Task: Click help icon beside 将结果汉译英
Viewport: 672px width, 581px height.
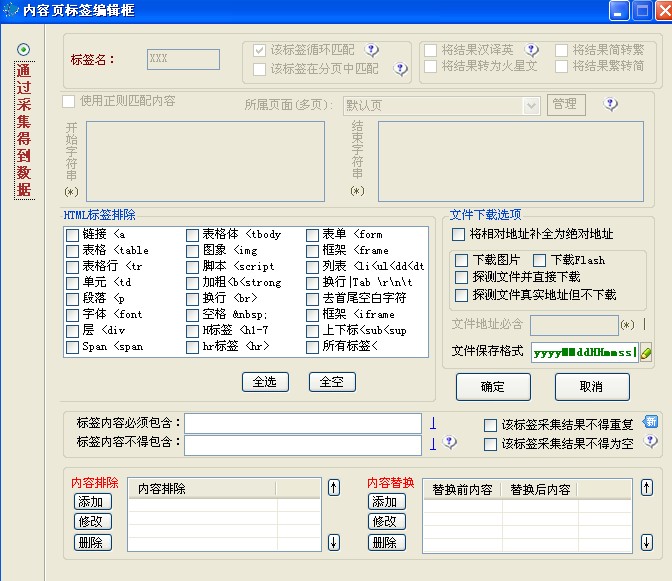Action: coord(531,50)
